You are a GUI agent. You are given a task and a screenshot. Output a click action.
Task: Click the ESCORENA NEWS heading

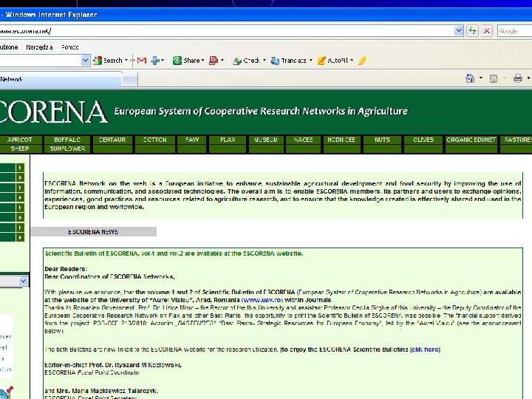tap(93, 232)
